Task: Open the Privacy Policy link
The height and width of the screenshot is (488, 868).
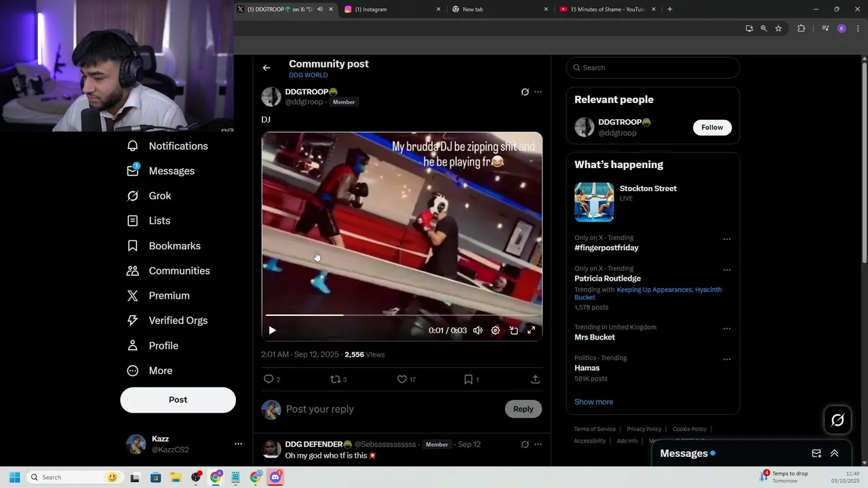Action: tap(644, 429)
